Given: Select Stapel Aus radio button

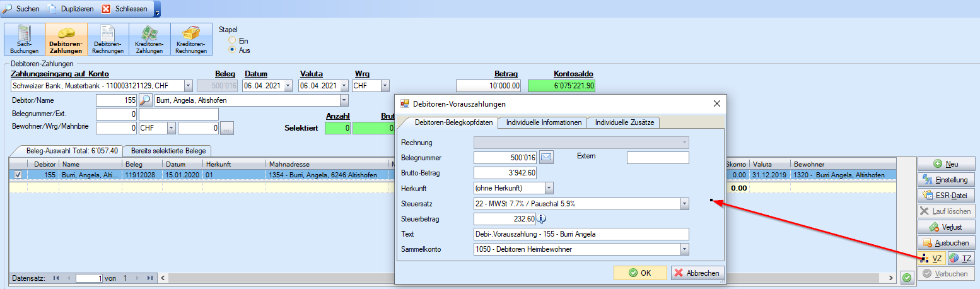Looking at the screenshot, I should coord(233,50).
